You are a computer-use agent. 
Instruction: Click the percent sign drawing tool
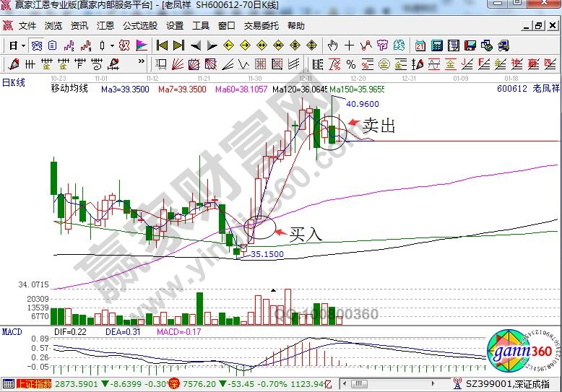(350, 64)
